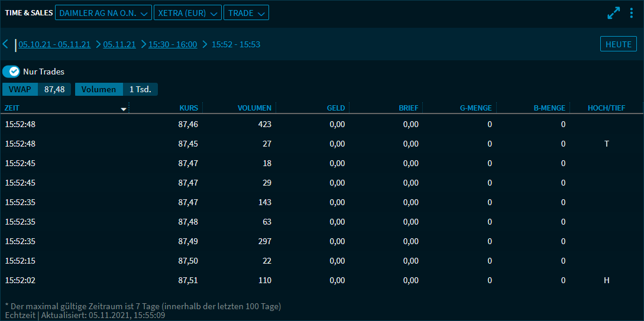Click the GELD column header
Viewport: 644px width, 321px height.
tap(335, 108)
